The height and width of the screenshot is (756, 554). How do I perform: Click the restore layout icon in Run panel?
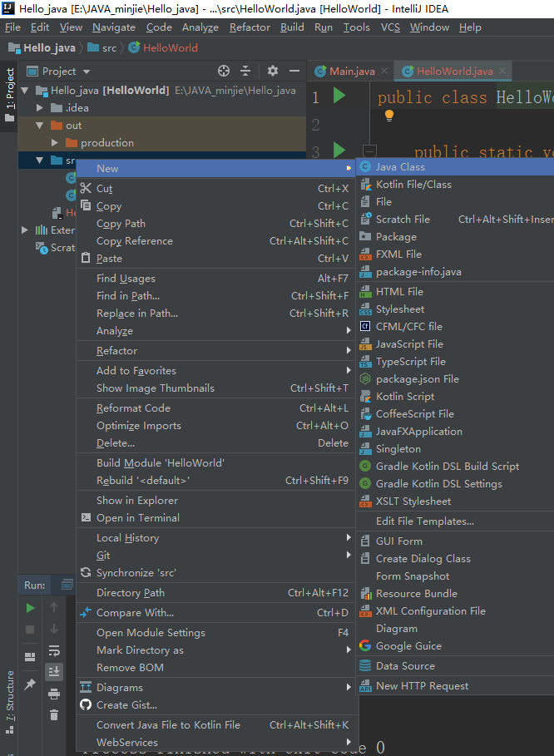(x=30, y=657)
